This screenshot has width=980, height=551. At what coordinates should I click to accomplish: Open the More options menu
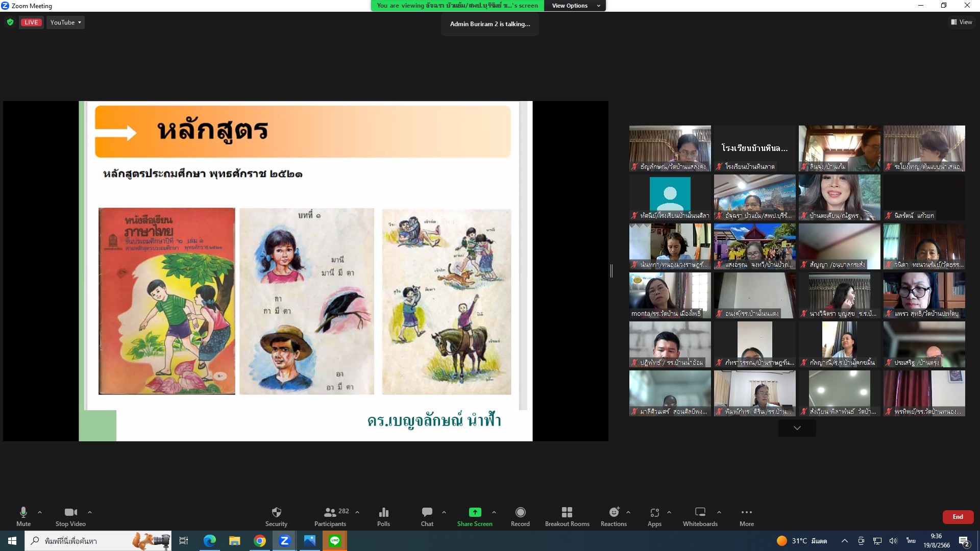747,516
